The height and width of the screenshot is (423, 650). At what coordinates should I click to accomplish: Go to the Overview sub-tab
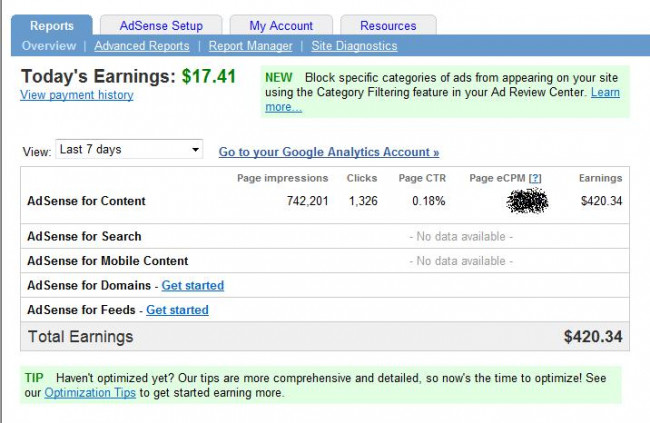point(49,46)
